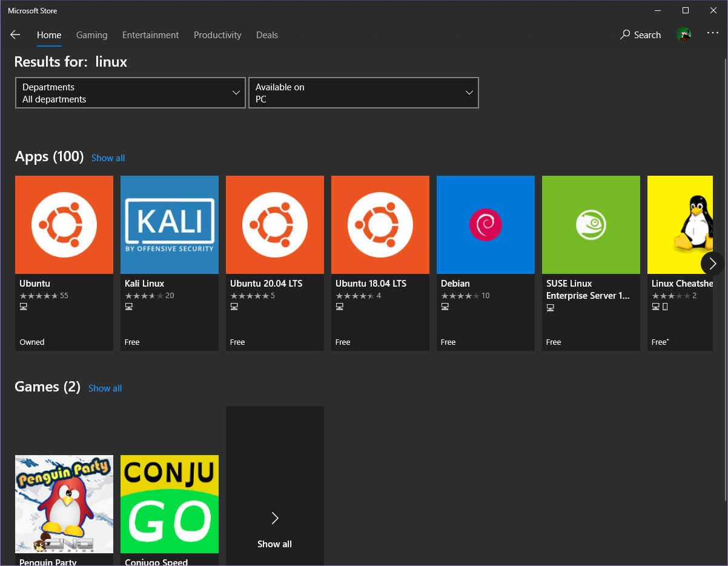Maximize the Microsoft Store window
The height and width of the screenshot is (566, 728).
point(686,10)
